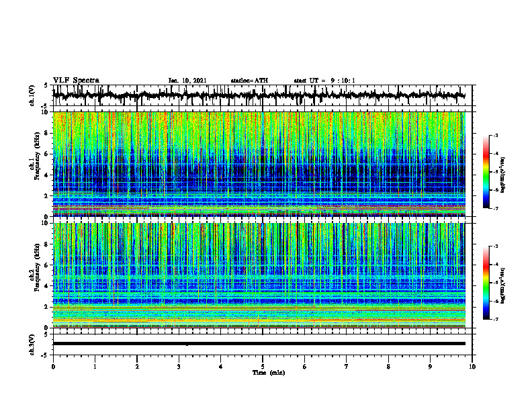Click the 'ch.3(V)' axis label

click(32, 345)
